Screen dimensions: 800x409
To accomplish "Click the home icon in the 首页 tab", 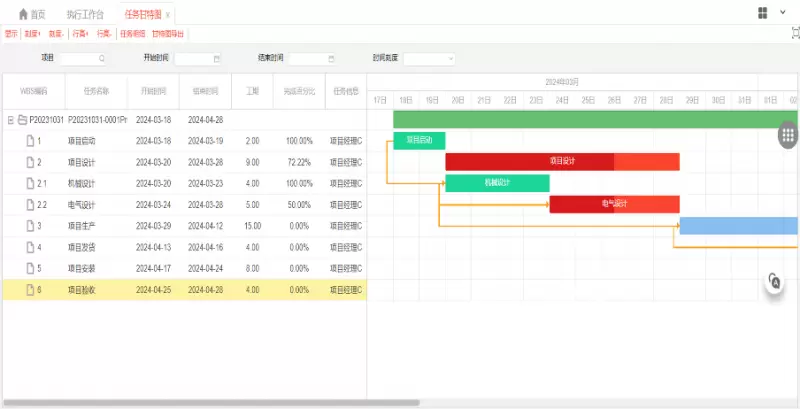I will 22,15.
